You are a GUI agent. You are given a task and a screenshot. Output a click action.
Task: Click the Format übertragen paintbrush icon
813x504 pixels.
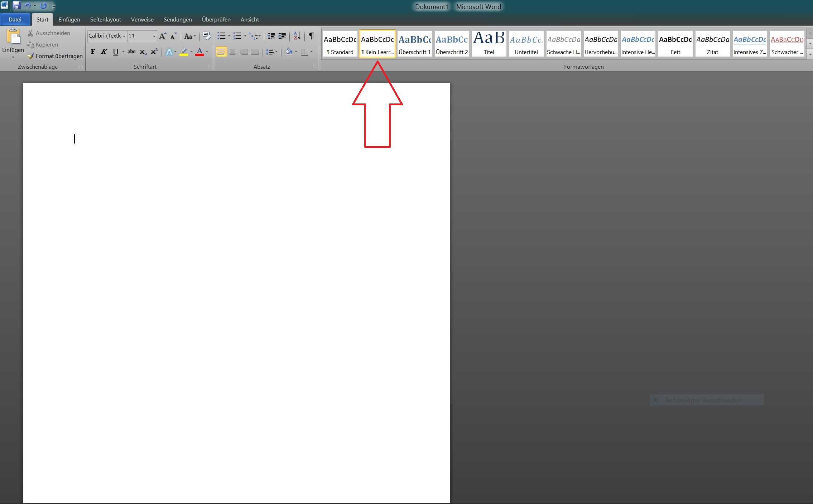click(x=31, y=56)
